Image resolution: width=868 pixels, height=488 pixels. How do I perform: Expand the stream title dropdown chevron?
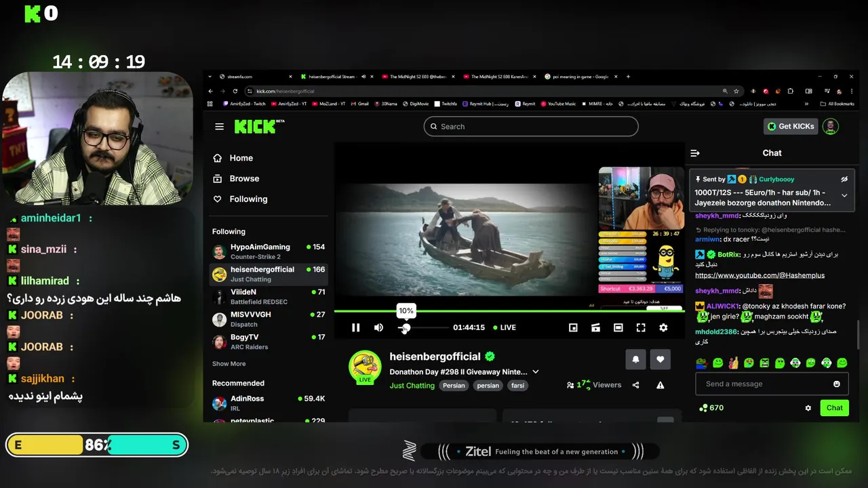pyautogui.click(x=536, y=371)
